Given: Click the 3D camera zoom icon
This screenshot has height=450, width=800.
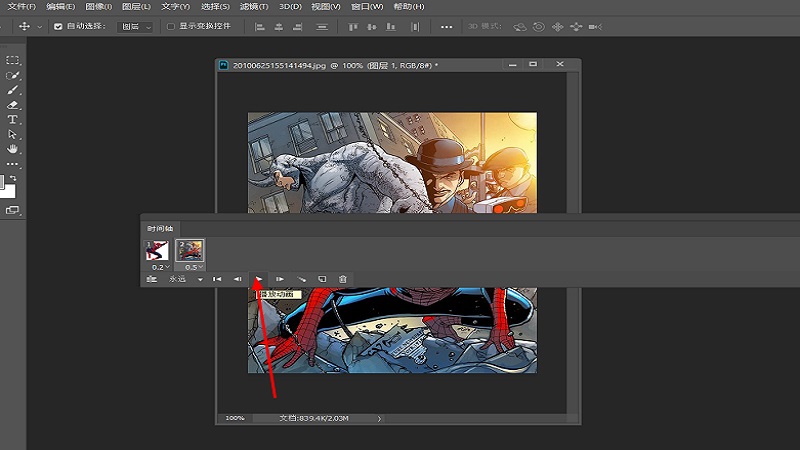Looking at the screenshot, I should coord(595,27).
